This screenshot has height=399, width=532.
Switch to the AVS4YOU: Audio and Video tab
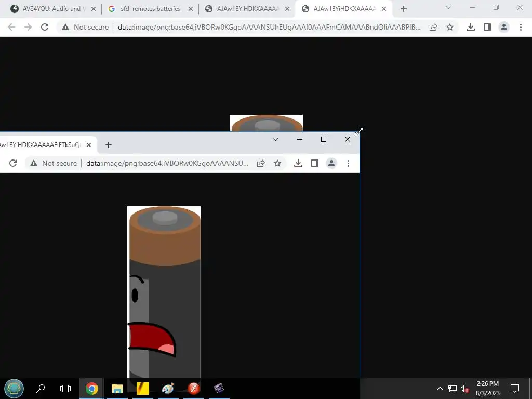pos(52,9)
